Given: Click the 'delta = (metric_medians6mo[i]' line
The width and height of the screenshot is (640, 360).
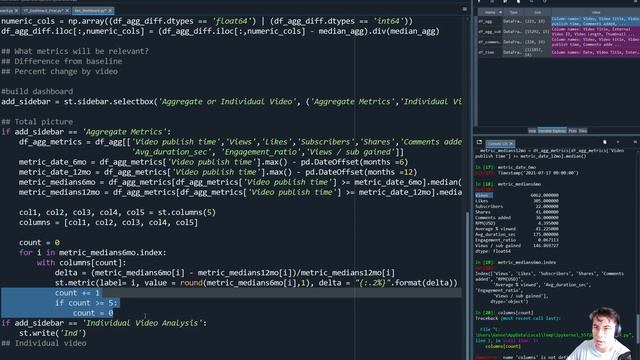Looking at the screenshot, I should tap(225, 273).
